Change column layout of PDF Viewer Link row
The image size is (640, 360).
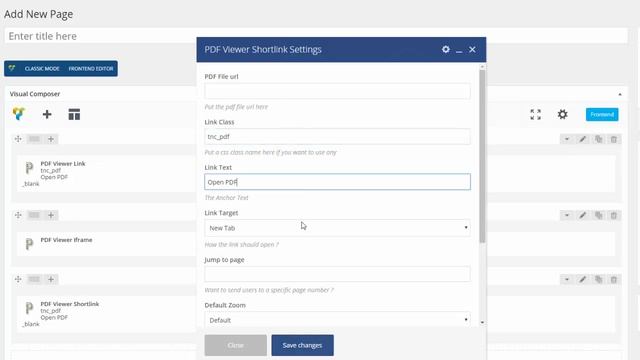coord(34,139)
